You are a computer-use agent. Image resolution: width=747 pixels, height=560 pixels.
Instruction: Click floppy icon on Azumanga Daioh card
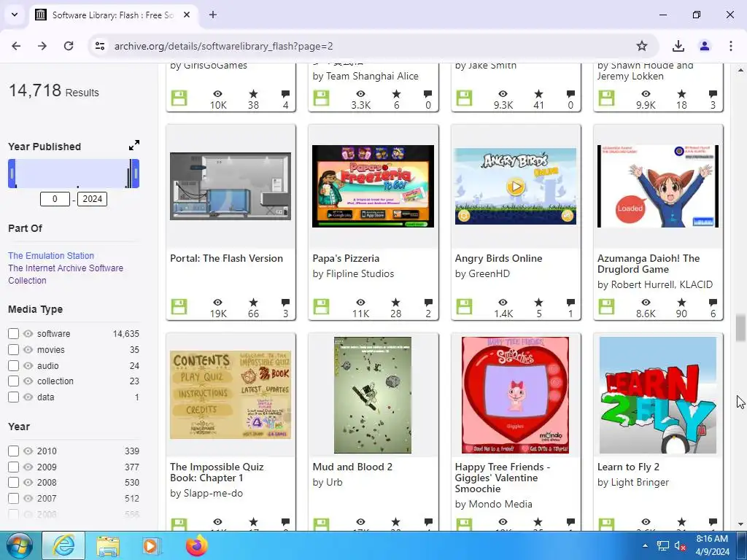(x=606, y=307)
